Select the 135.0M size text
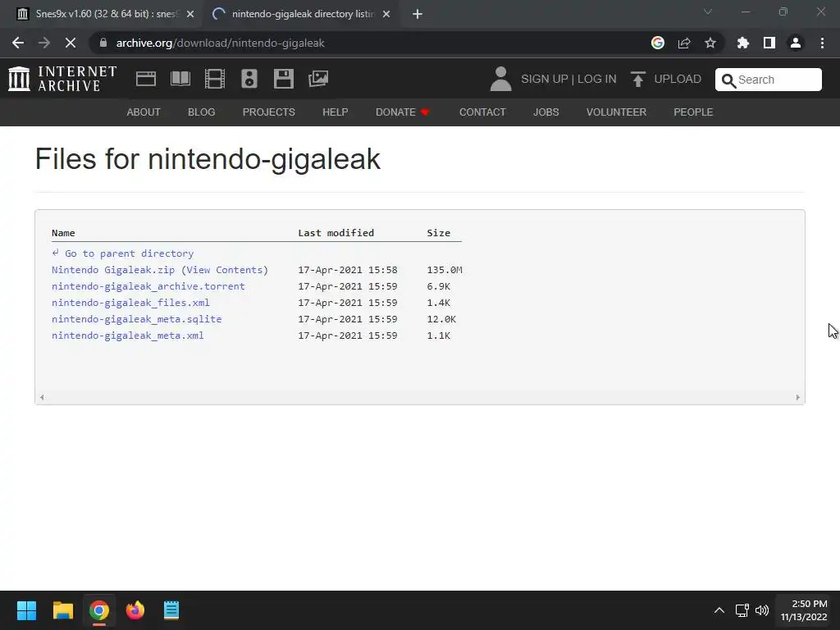 (445, 270)
